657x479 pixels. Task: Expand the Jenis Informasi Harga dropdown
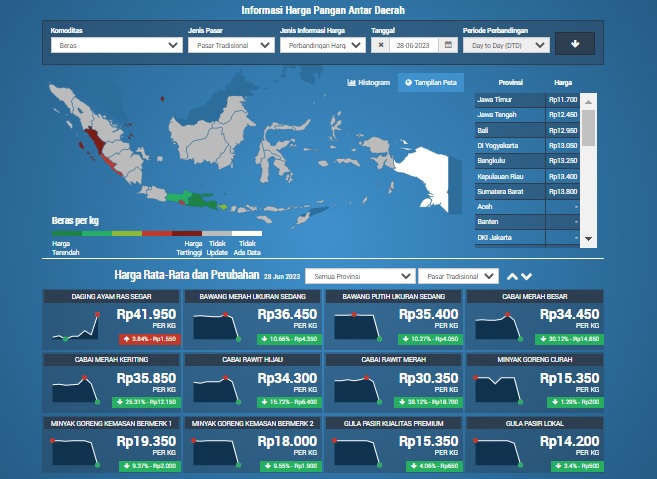point(322,45)
